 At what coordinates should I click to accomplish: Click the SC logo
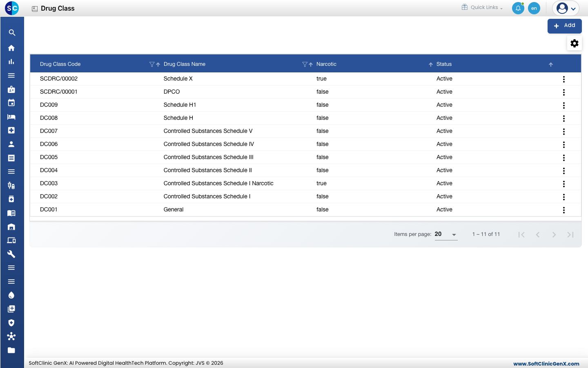[x=12, y=8]
